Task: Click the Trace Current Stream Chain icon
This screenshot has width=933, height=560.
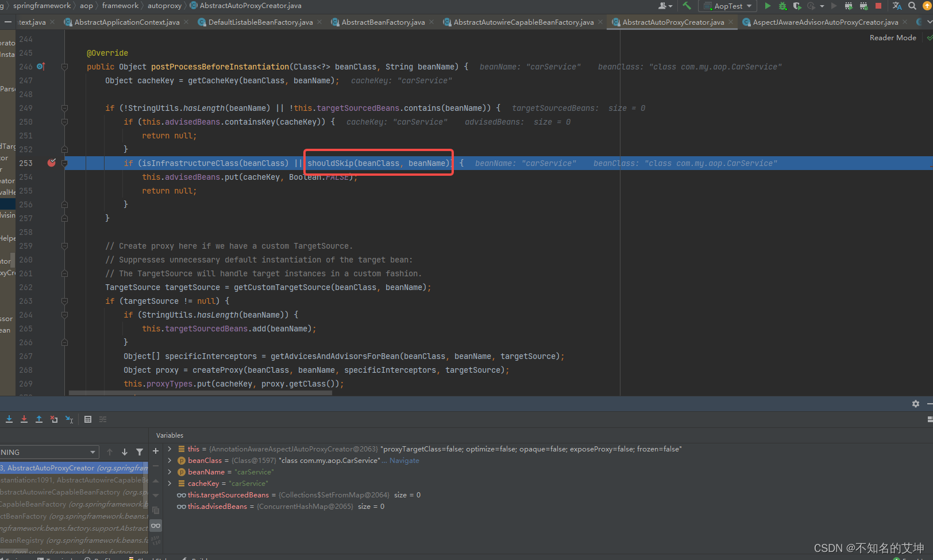Action: (x=103, y=419)
